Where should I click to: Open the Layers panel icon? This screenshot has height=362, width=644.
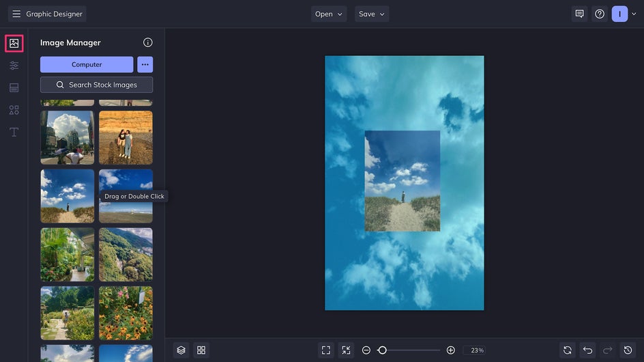[x=181, y=350]
